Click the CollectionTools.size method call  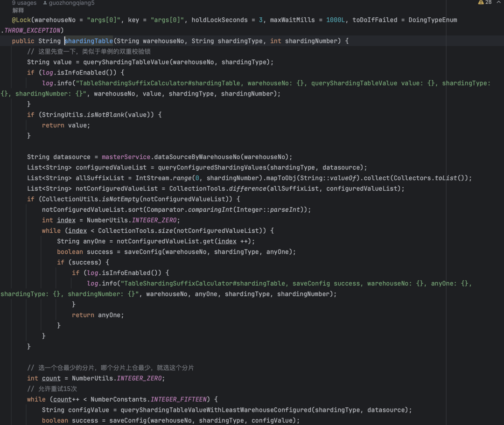tap(135, 230)
